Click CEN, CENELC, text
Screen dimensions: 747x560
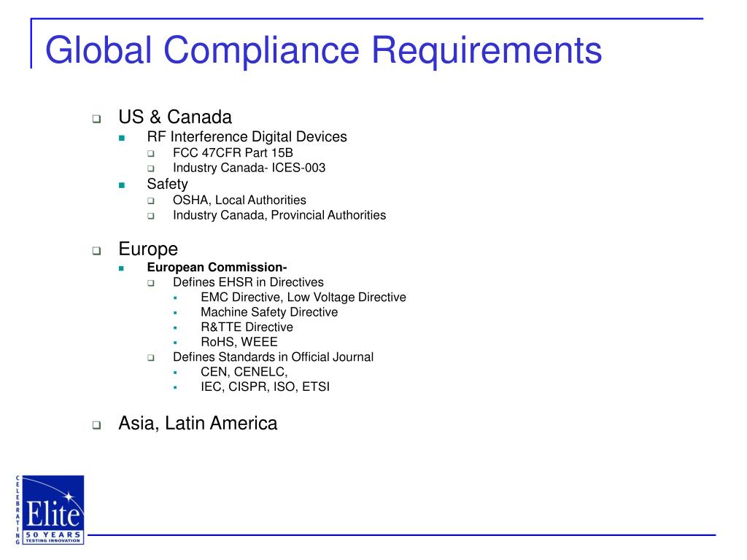tap(244, 372)
